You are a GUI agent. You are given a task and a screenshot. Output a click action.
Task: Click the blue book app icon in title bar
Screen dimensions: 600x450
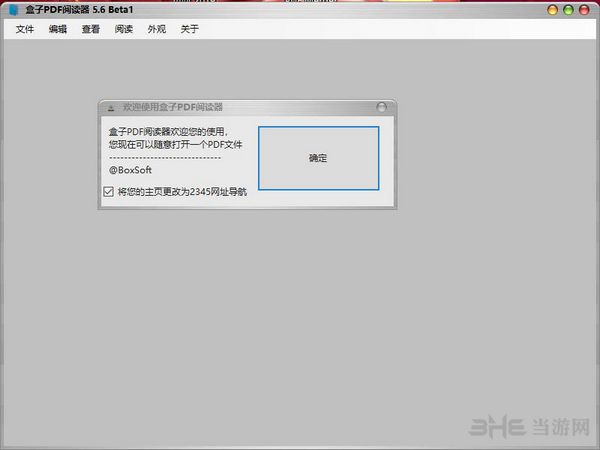pos(13,10)
